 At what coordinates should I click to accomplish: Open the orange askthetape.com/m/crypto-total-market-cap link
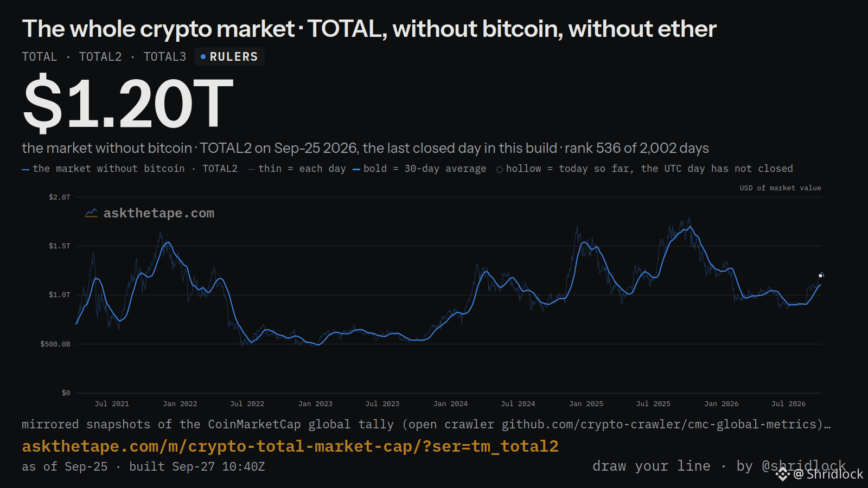290,446
